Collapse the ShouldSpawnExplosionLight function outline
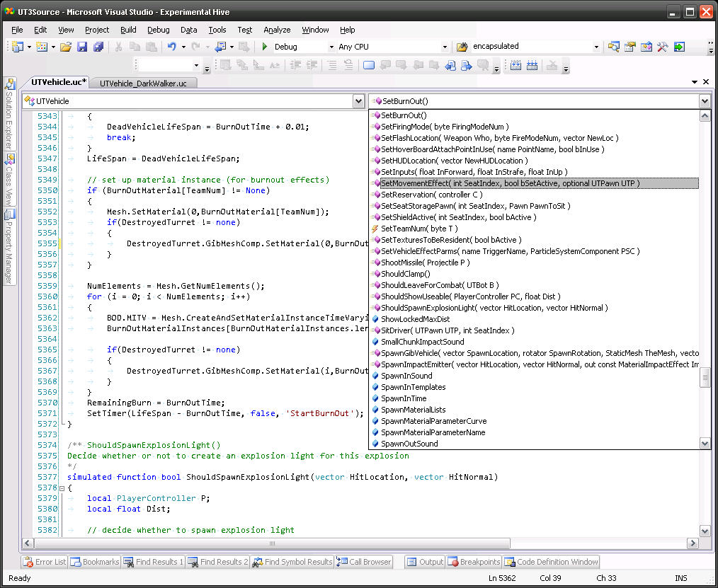The image size is (718, 588). 62,488
